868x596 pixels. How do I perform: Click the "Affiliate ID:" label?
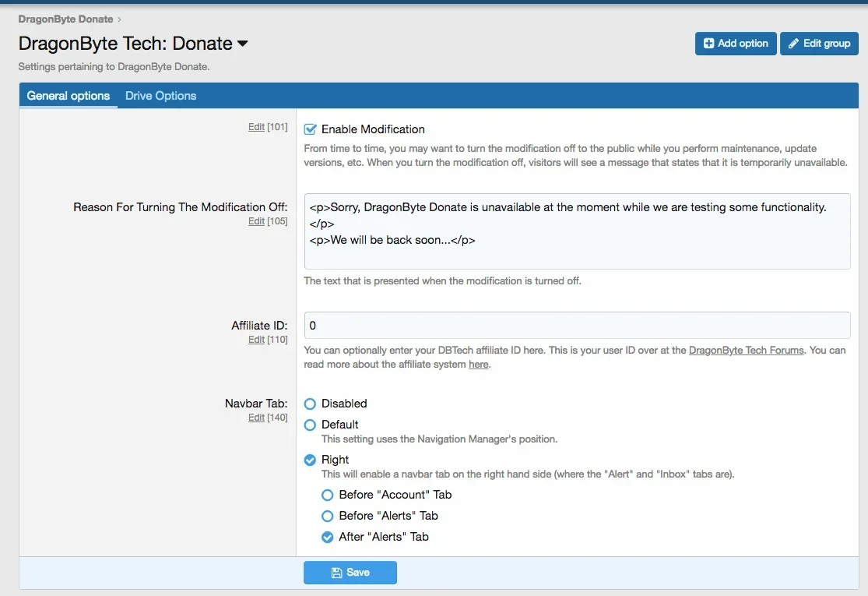259,325
